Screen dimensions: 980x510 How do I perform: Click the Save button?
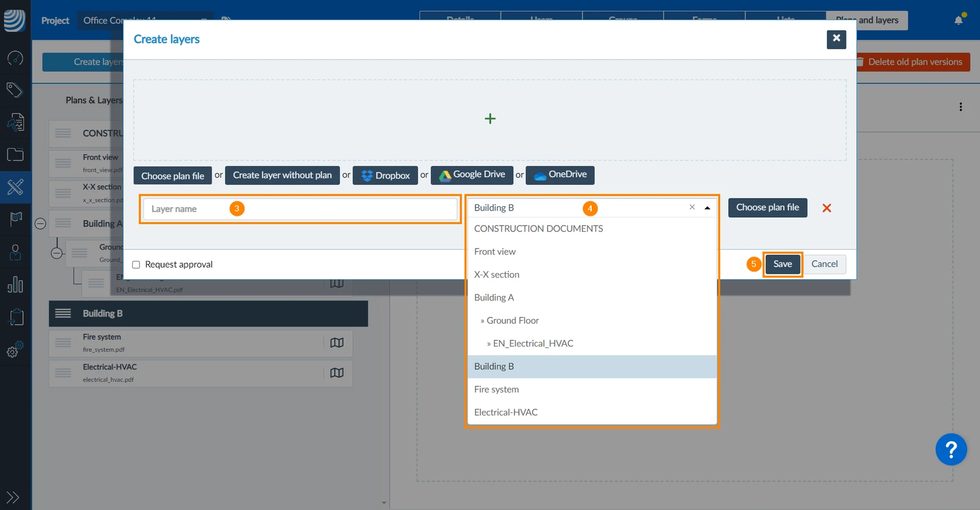(783, 264)
